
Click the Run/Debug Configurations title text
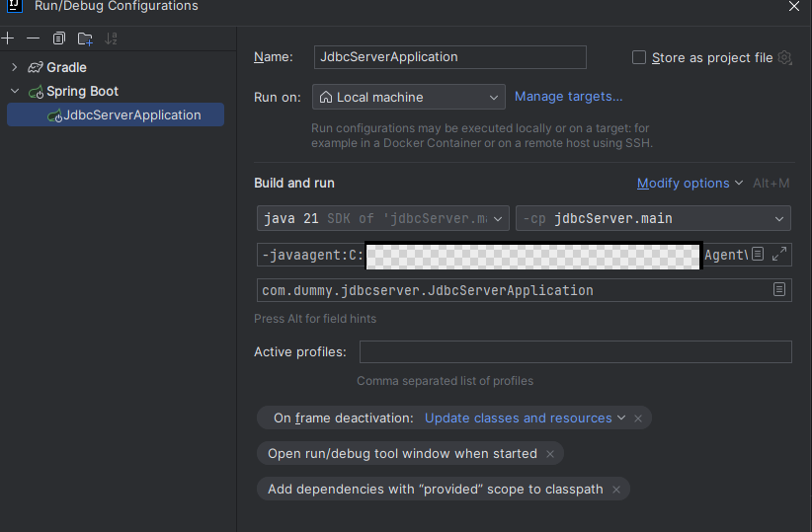coord(116,6)
